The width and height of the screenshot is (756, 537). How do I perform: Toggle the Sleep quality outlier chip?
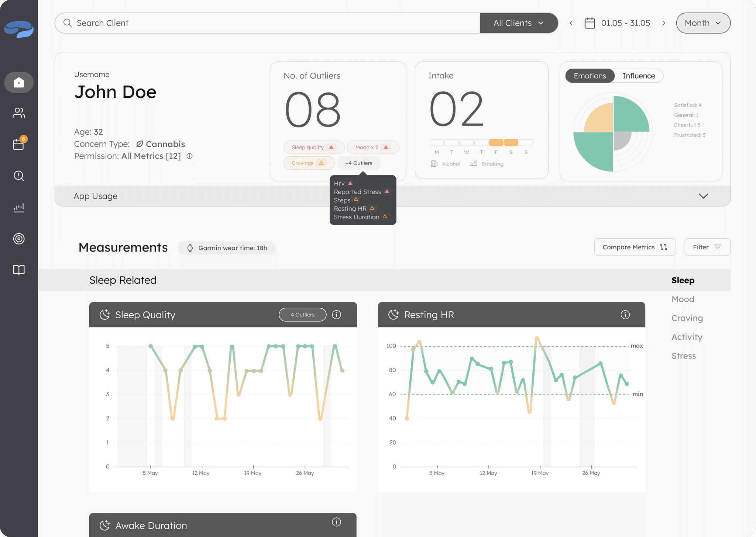tap(313, 147)
